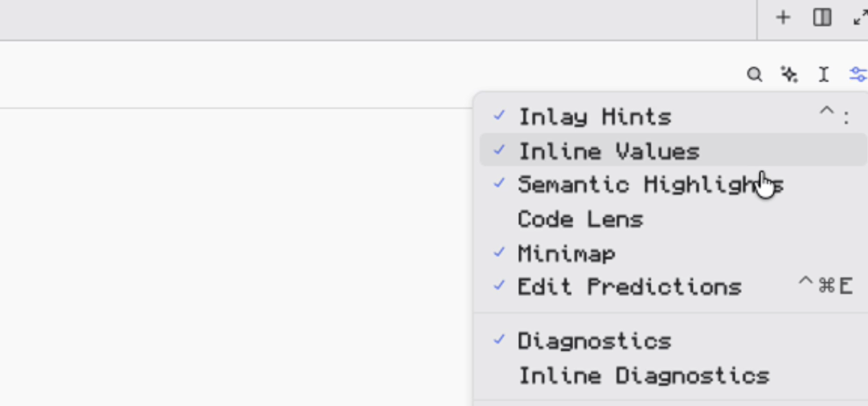
Task: Split the pane using the split icon
Action: click(x=822, y=18)
